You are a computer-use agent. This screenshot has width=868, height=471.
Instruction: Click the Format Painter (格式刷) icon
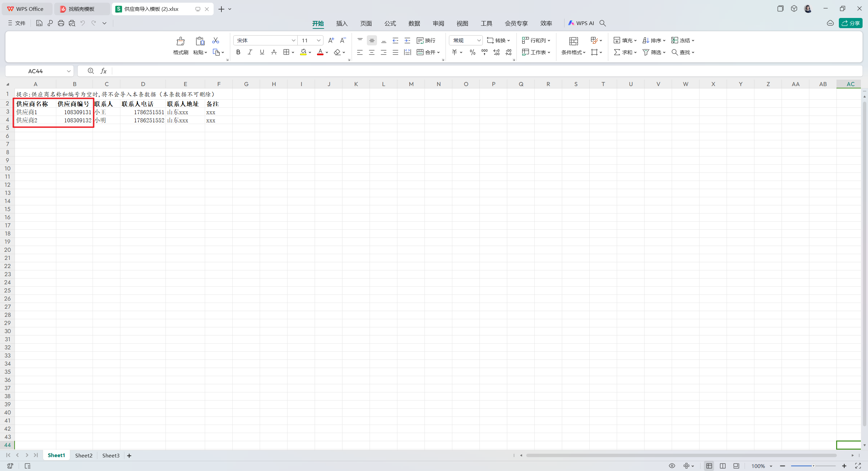click(x=180, y=41)
